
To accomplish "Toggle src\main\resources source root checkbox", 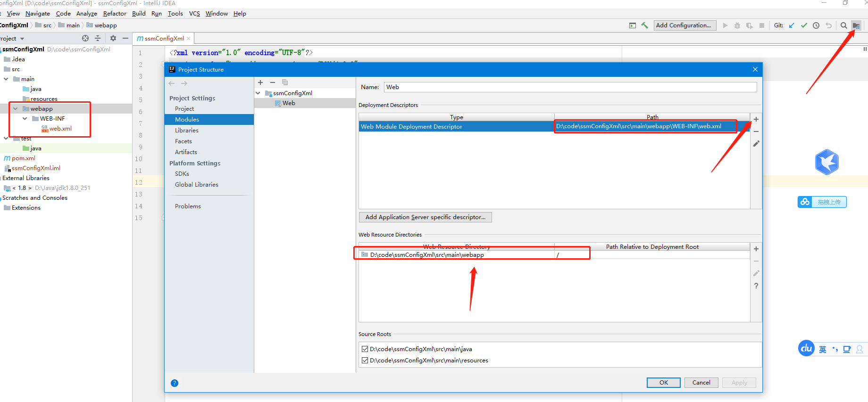I will [x=365, y=361].
